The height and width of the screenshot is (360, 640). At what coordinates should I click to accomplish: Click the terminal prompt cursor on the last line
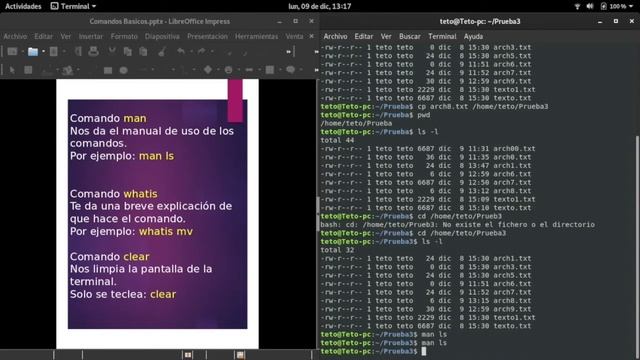coord(424,351)
